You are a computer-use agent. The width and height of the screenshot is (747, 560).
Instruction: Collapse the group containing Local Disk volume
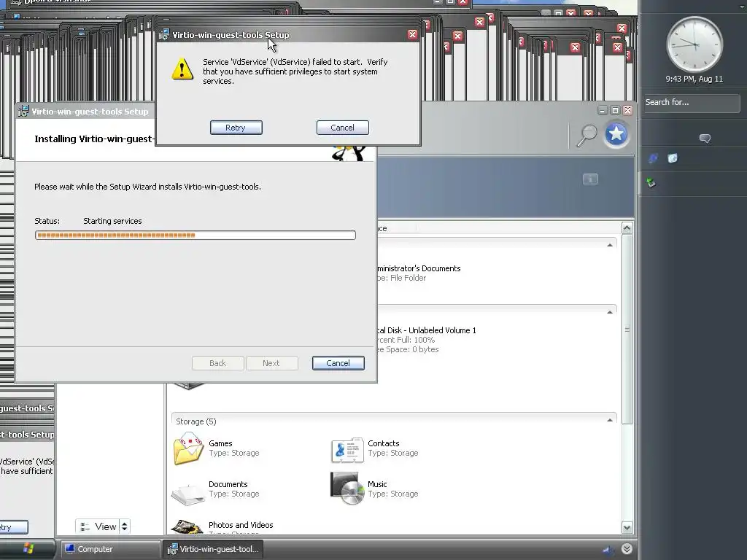610,312
